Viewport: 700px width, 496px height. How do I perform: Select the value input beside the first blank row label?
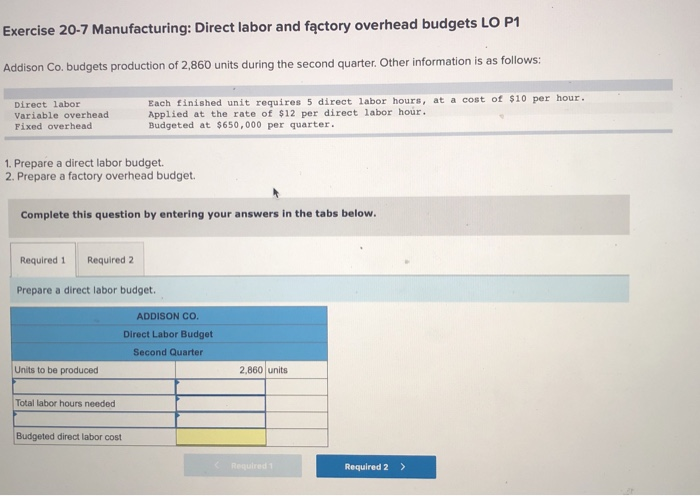(221, 387)
